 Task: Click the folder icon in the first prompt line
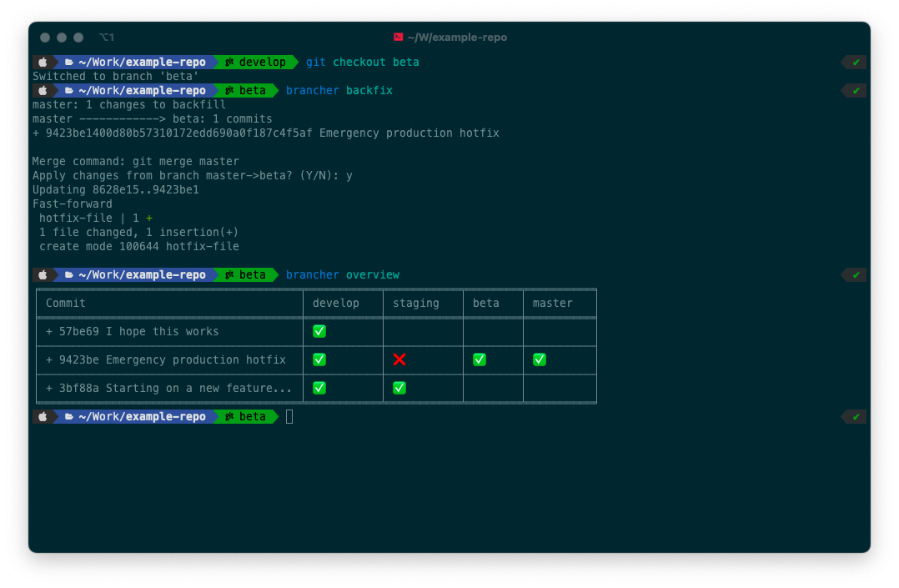click(68, 62)
